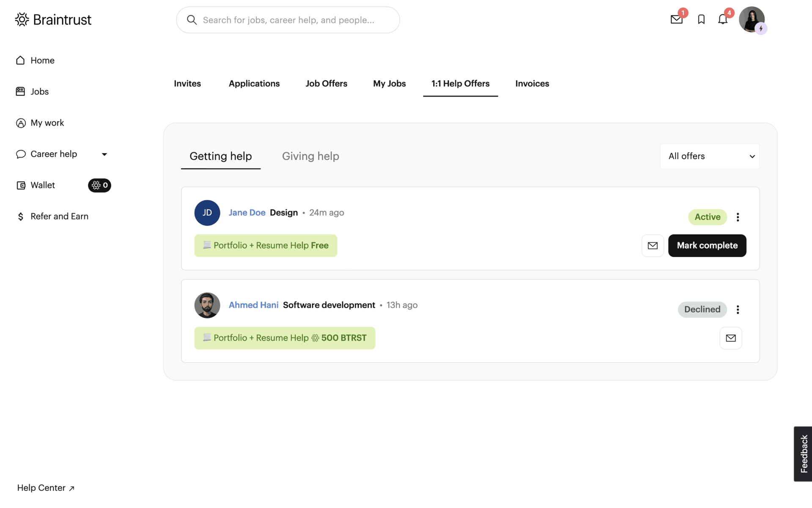The height and width of the screenshot is (508, 812).
Task: Click the wallet balance badge
Action: pyautogui.click(x=99, y=185)
